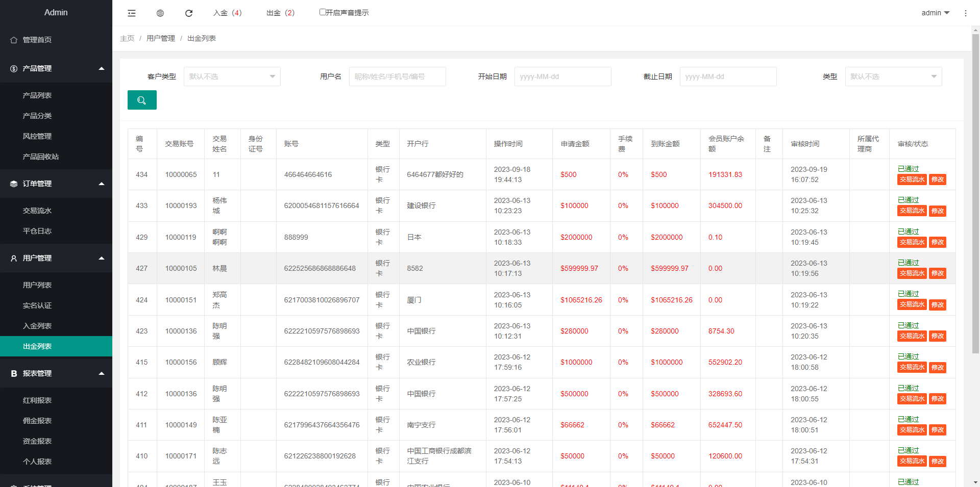Collapse the sidebar with the hamburger icon
The image size is (980, 487).
[x=131, y=13]
